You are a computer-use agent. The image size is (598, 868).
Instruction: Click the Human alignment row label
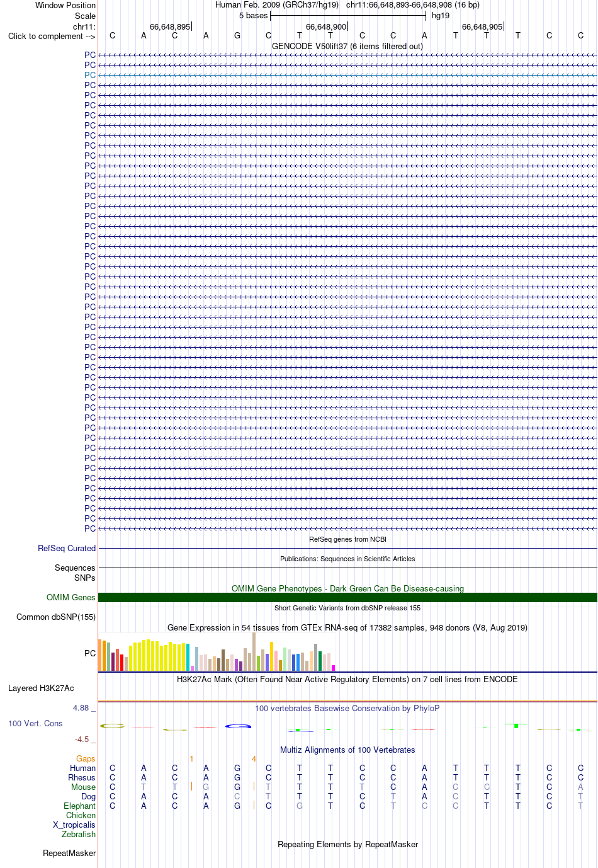pyautogui.click(x=82, y=768)
